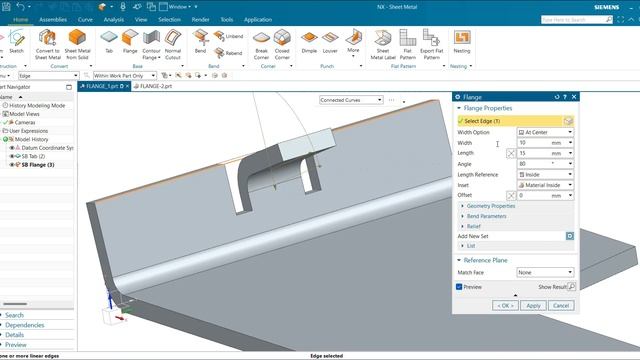Screen dimensions: 640x360
Task: Click Sheet Metal Label tool
Action: pos(383,44)
